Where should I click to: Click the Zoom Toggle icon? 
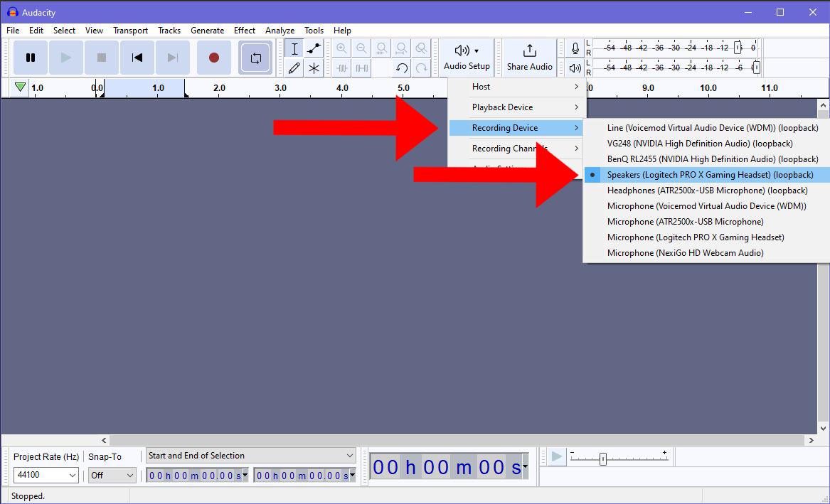(421, 48)
